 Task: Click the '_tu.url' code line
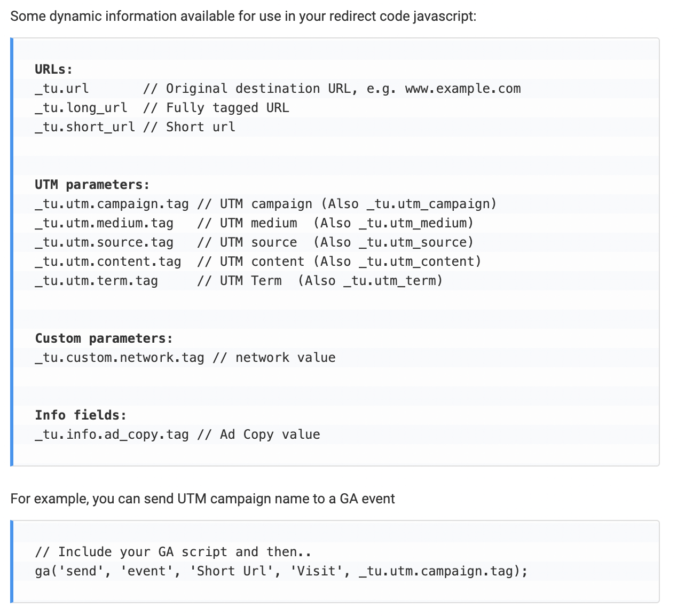point(278,89)
